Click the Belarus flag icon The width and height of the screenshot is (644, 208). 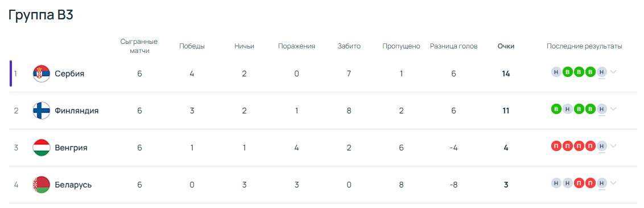pos(42,185)
